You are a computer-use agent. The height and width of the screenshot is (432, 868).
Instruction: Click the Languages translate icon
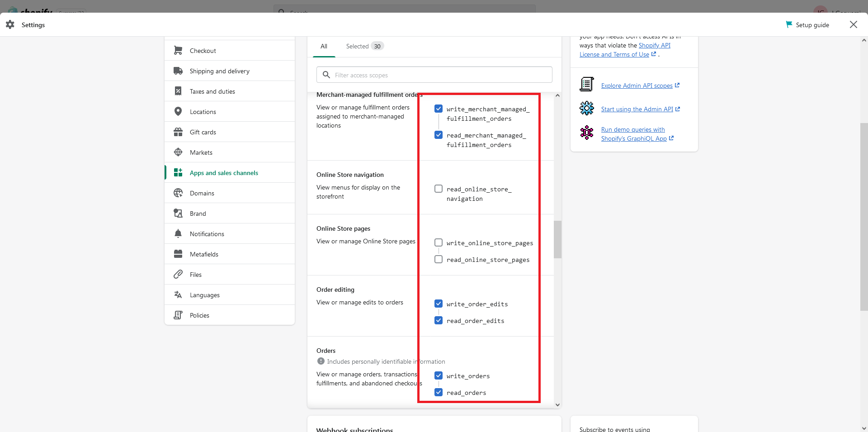tap(178, 295)
